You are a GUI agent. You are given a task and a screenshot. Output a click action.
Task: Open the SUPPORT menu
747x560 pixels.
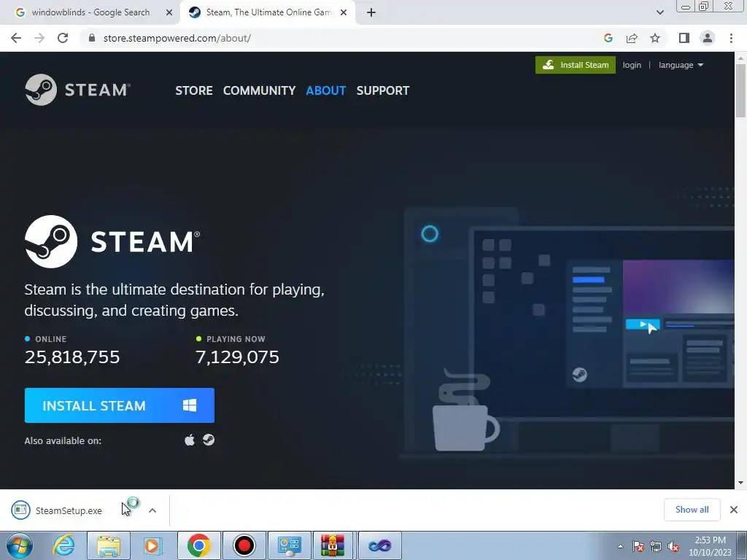point(383,90)
